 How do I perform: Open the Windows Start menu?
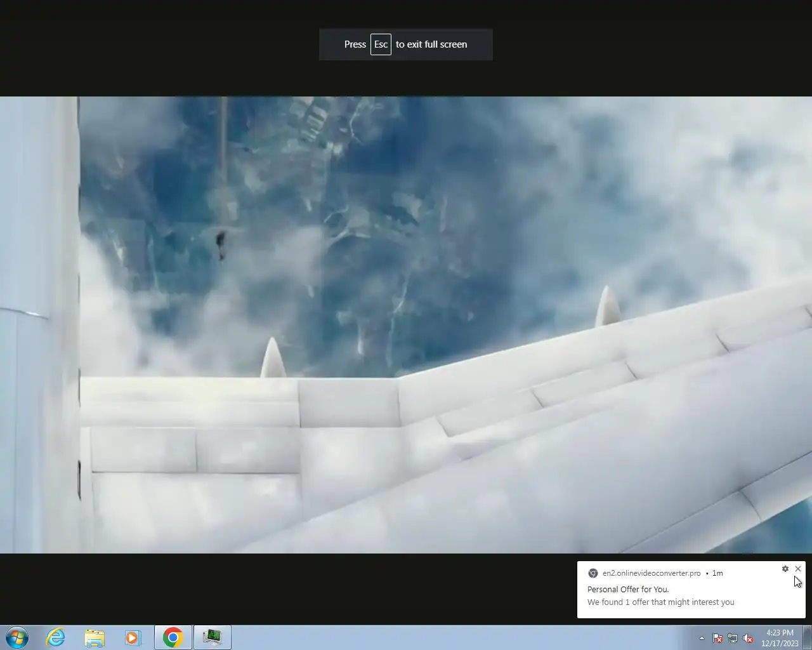pos(17,637)
